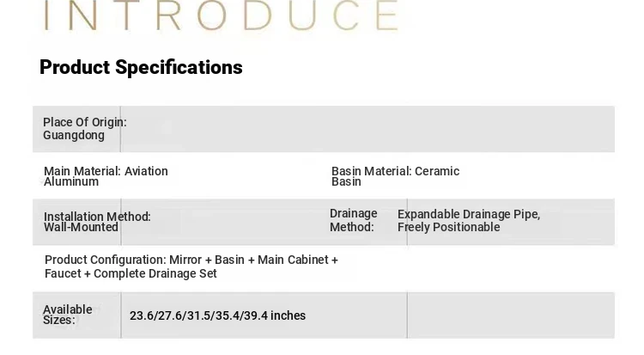Select the Expandable Drainage Pipe text

(469, 214)
